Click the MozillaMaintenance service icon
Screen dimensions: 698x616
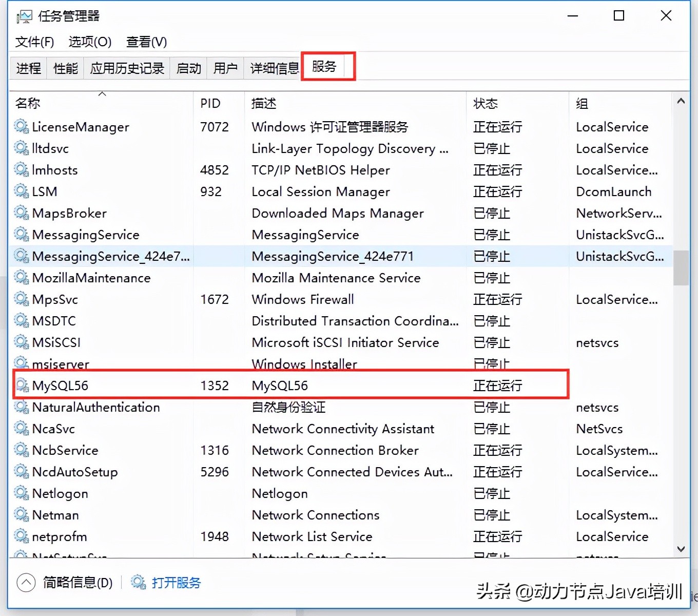tap(21, 278)
